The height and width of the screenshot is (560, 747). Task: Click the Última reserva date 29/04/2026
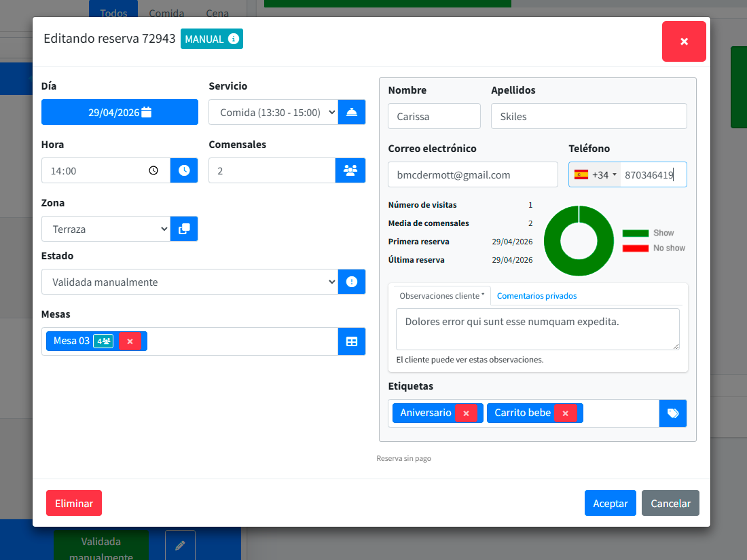(512, 260)
